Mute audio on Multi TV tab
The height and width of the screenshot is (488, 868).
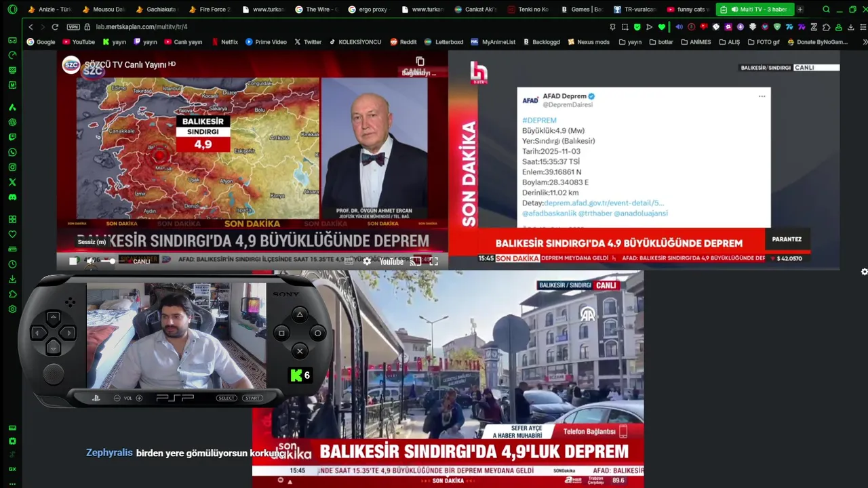(x=734, y=9)
